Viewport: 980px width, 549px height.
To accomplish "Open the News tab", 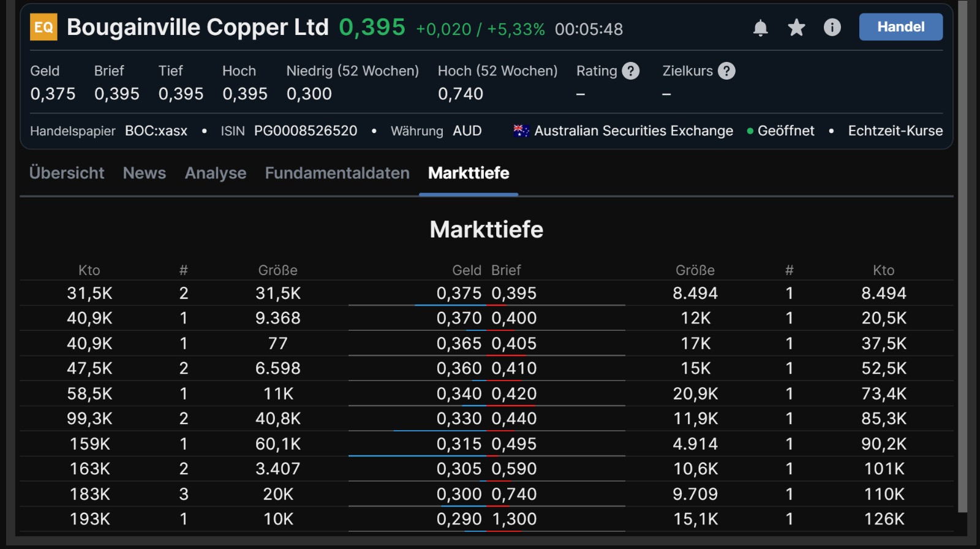I will tap(145, 173).
